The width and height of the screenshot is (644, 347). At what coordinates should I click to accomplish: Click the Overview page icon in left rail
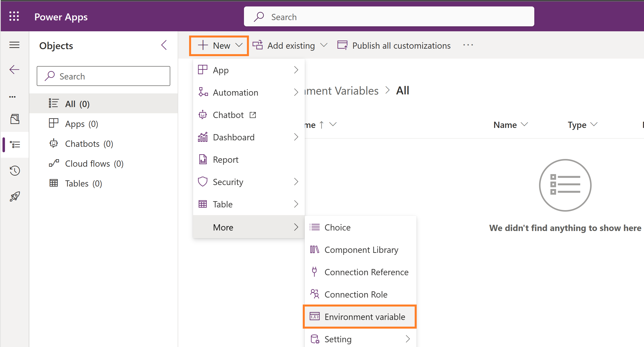tap(15, 119)
